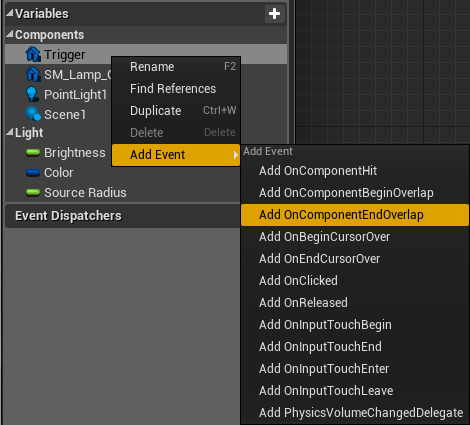This screenshot has width=470, height=425.
Task: Open the Add Event submenu entry
Action: [176, 155]
